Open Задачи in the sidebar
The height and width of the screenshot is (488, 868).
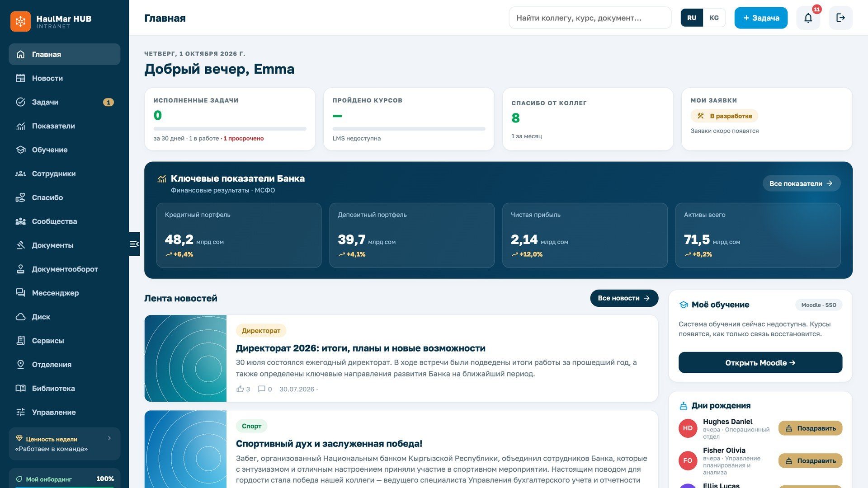(64, 102)
